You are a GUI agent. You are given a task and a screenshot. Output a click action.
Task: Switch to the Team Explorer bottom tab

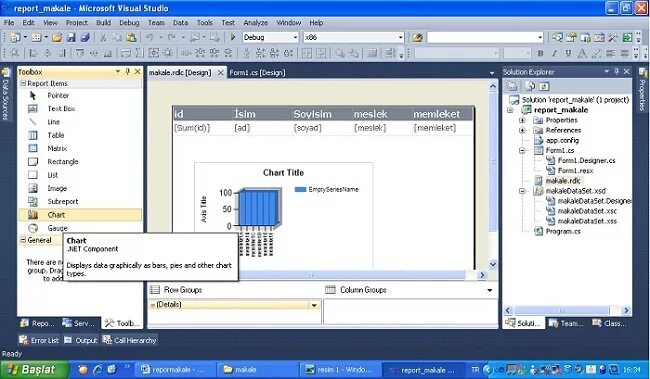[566, 323]
